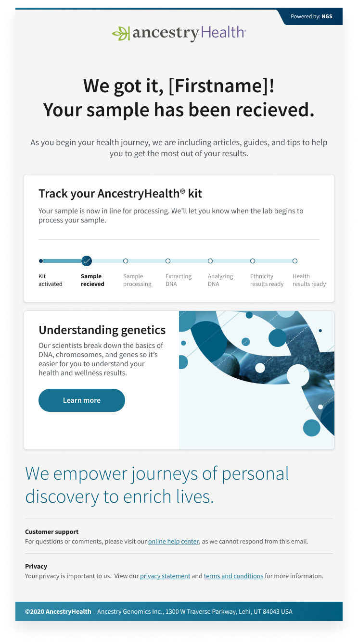This screenshot has height=644, width=358.
Task: Click the filled progress bar segment
Action: [61, 261]
